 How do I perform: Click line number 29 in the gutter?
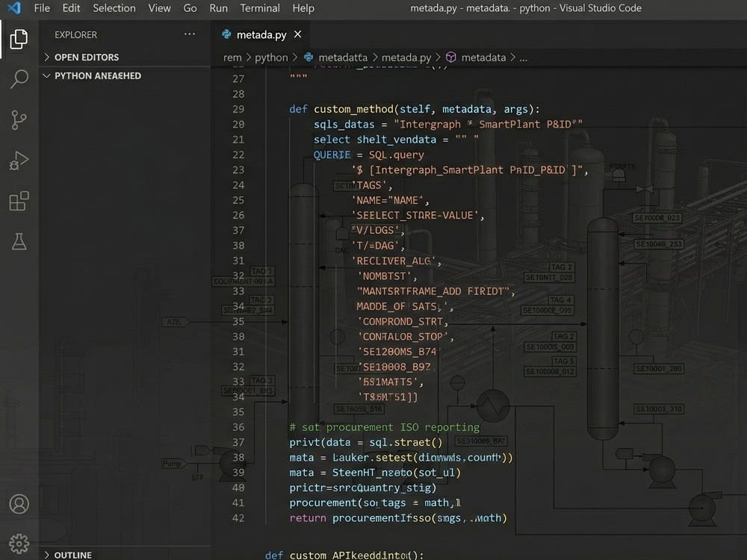238,109
